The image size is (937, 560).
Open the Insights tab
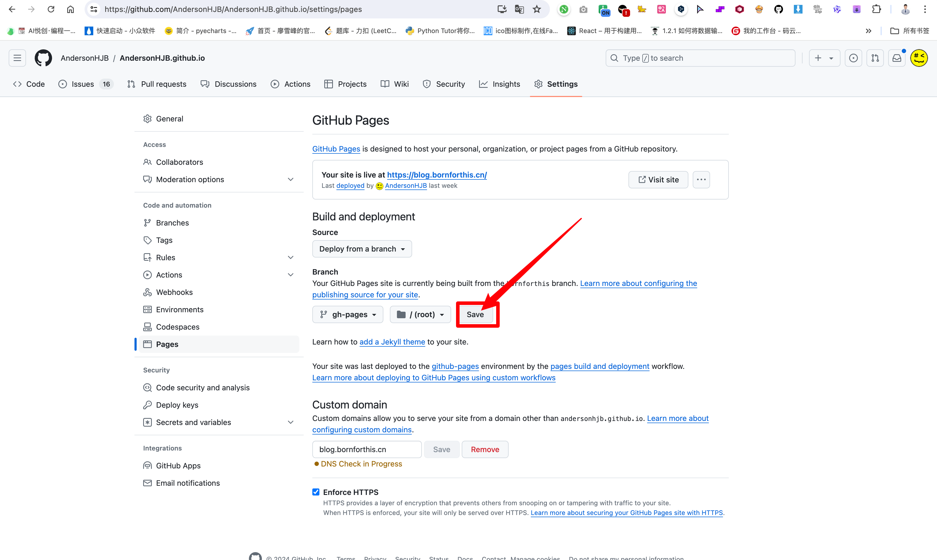(499, 84)
